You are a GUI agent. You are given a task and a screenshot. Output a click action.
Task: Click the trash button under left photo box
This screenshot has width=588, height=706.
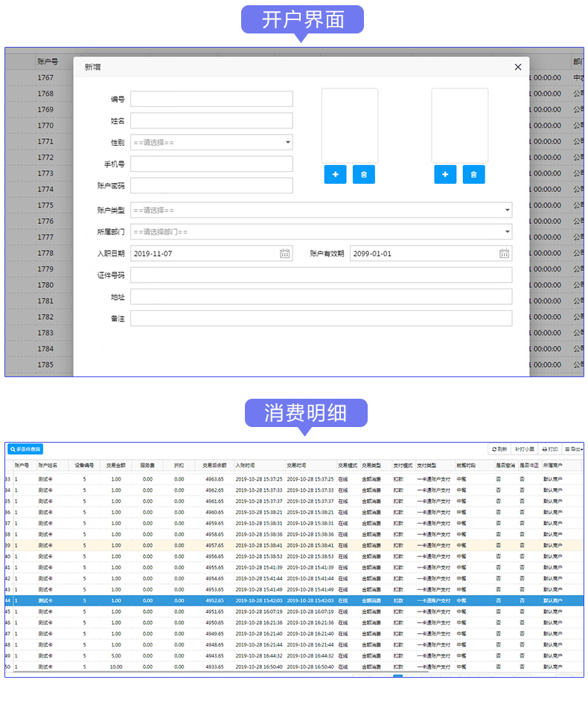click(363, 174)
